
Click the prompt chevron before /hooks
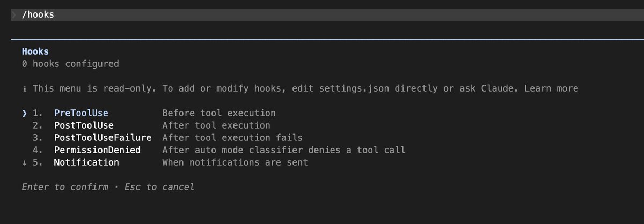coord(14,15)
